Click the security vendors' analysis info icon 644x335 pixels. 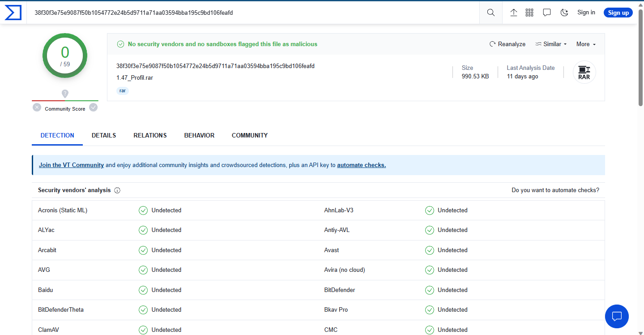click(117, 190)
